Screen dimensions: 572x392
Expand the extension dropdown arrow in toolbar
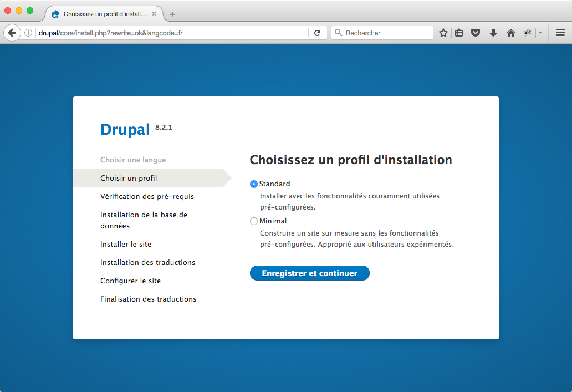(x=540, y=33)
